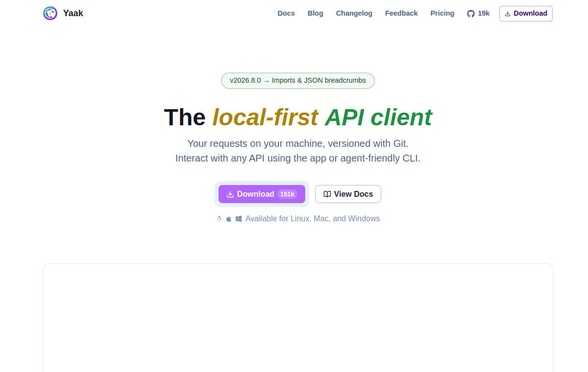The width and height of the screenshot is (588, 372).
Task: Click the GitHub icon in the navbar
Action: click(471, 14)
